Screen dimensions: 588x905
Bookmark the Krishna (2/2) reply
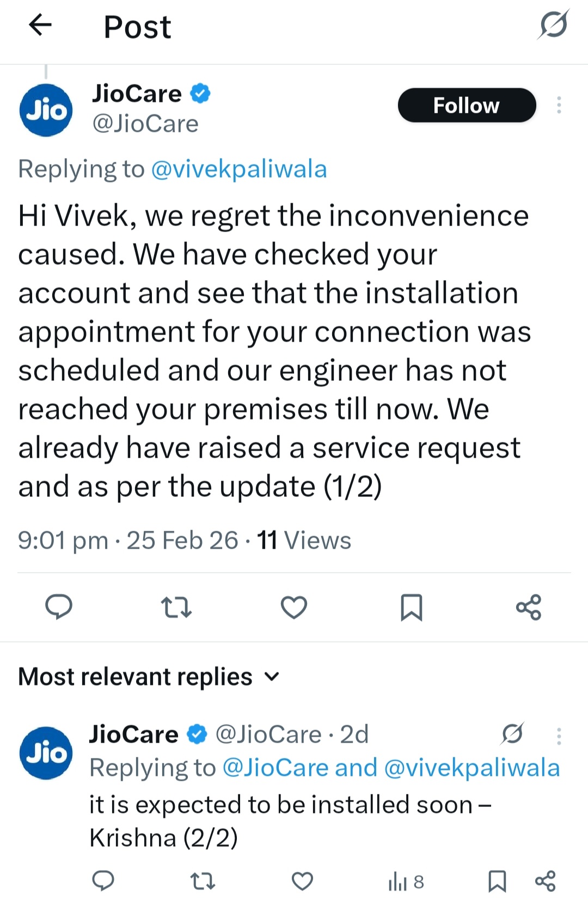point(497,880)
